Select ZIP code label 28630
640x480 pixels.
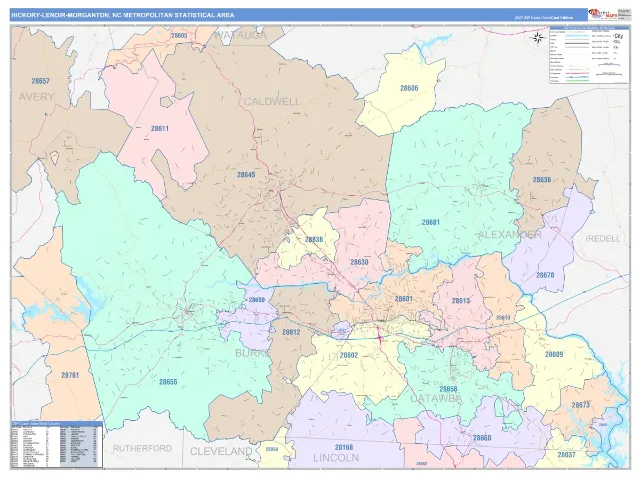(359, 262)
